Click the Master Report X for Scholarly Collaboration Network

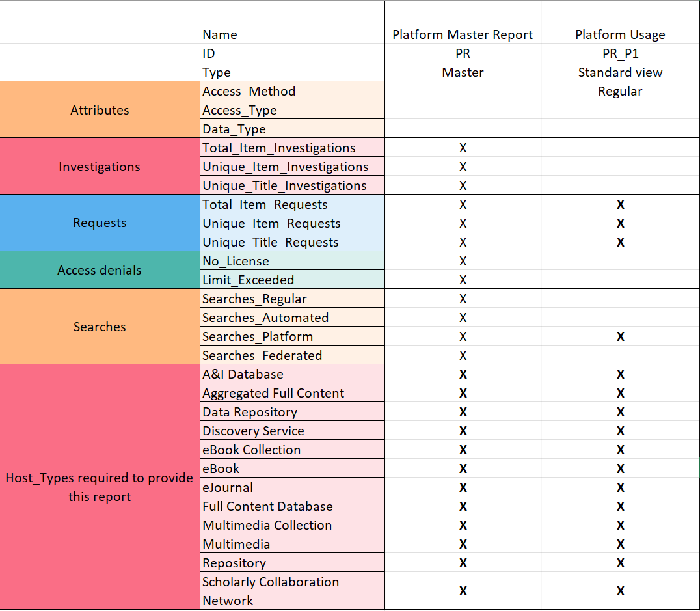pos(463,591)
